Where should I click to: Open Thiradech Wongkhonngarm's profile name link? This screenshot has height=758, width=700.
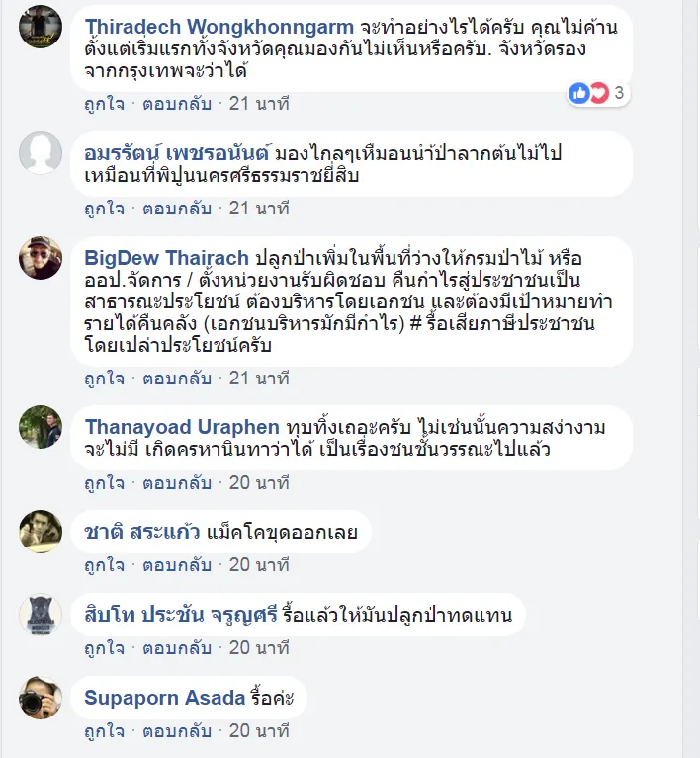tap(220, 26)
